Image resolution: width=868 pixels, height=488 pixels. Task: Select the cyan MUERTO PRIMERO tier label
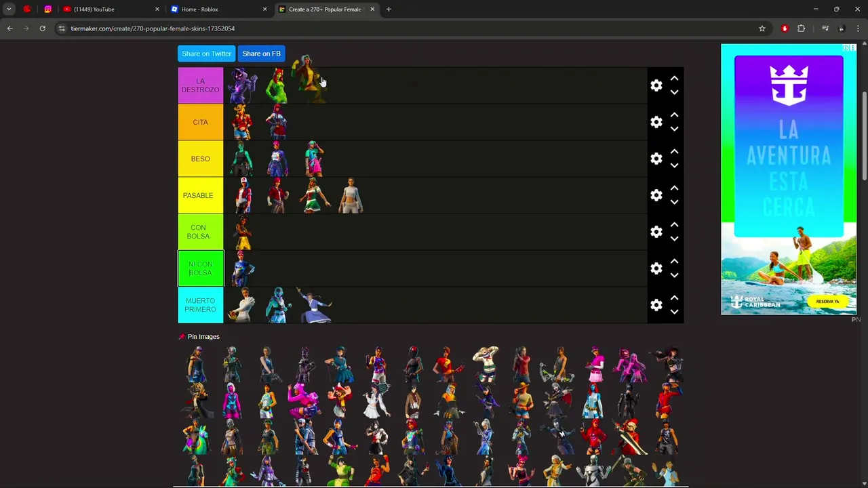pyautogui.click(x=200, y=305)
